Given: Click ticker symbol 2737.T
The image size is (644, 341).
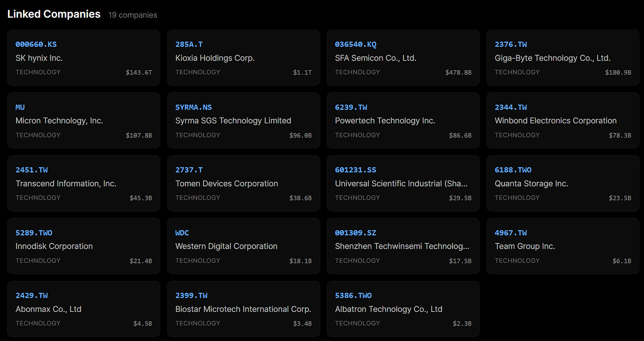Looking at the screenshot, I should tap(189, 170).
